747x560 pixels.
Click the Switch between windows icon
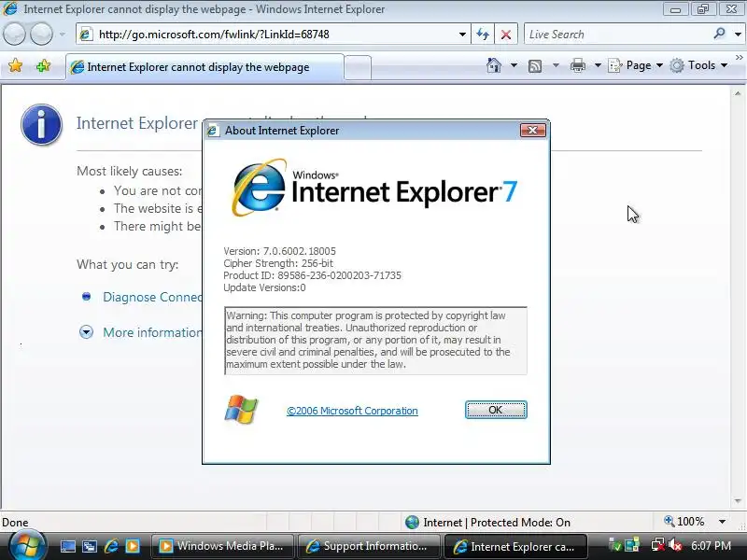(x=89, y=546)
